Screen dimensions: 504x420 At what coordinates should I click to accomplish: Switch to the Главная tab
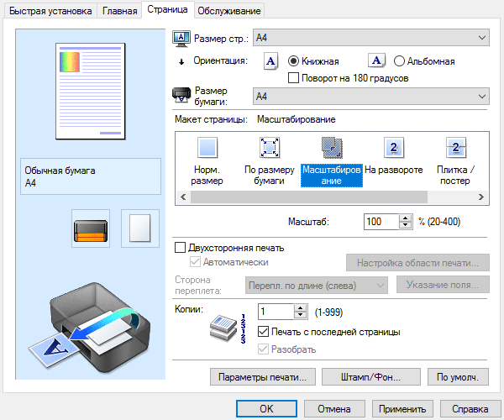pyautogui.click(x=119, y=11)
